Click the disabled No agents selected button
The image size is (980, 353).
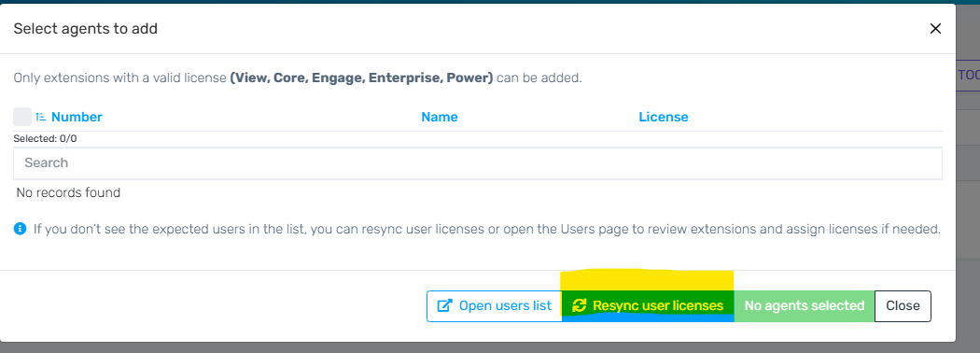pos(805,306)
